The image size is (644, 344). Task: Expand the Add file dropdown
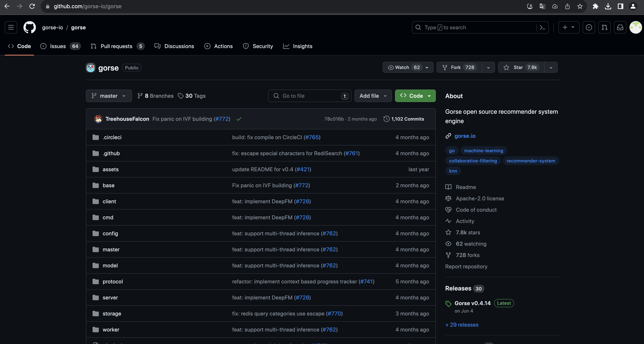click(x=373, y=96)
